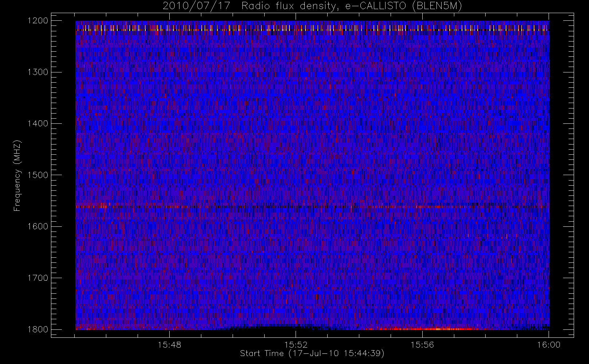The image size is (589, 364).
Task: Click the 16:00 time tick label
Action: tap(549, 345)
